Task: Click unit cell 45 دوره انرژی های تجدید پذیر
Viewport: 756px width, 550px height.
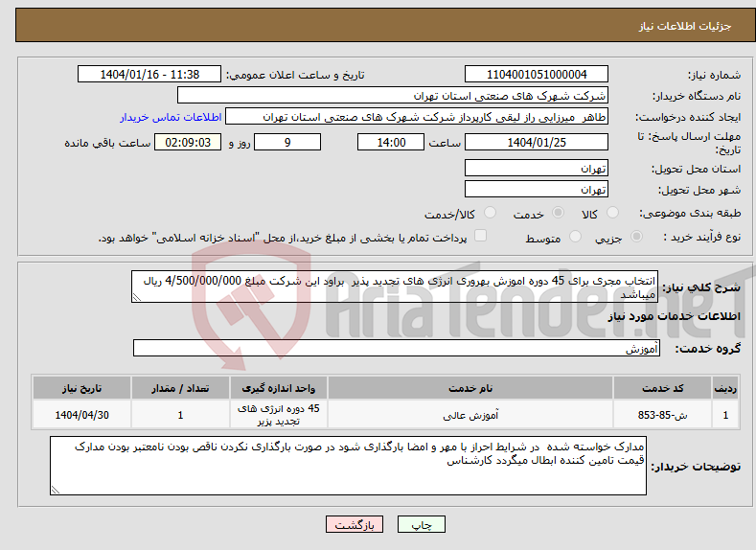Action: tap(279, 415)
